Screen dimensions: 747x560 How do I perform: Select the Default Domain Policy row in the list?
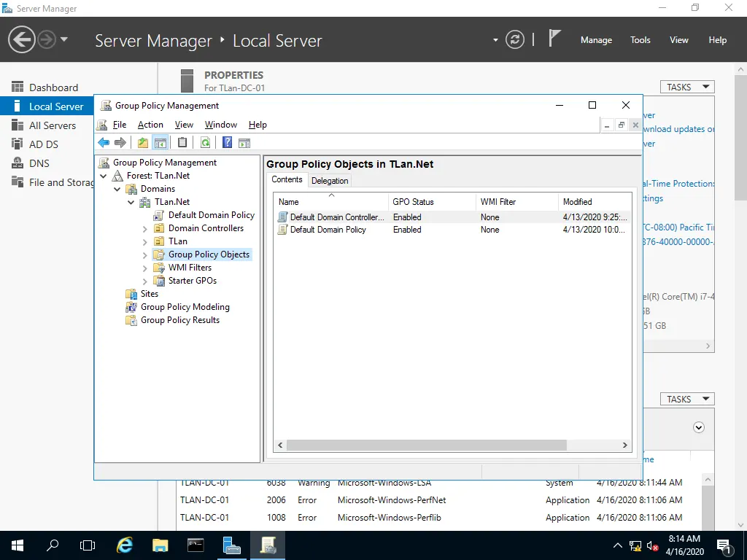point(452,230)
